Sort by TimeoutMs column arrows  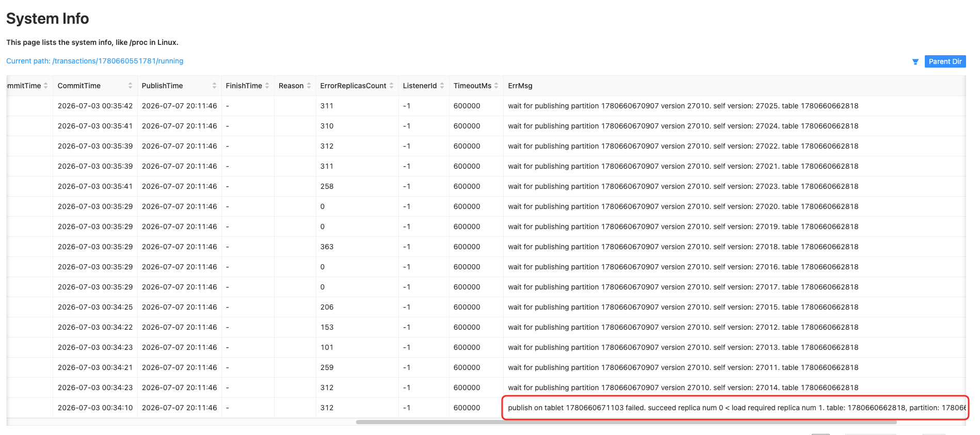pyautogui.click(x=496, y=86)
